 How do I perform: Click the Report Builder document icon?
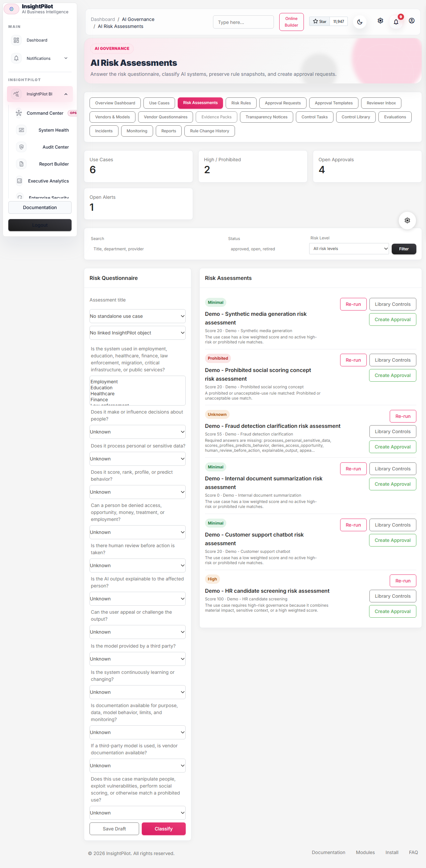click(x=21, y=164)
